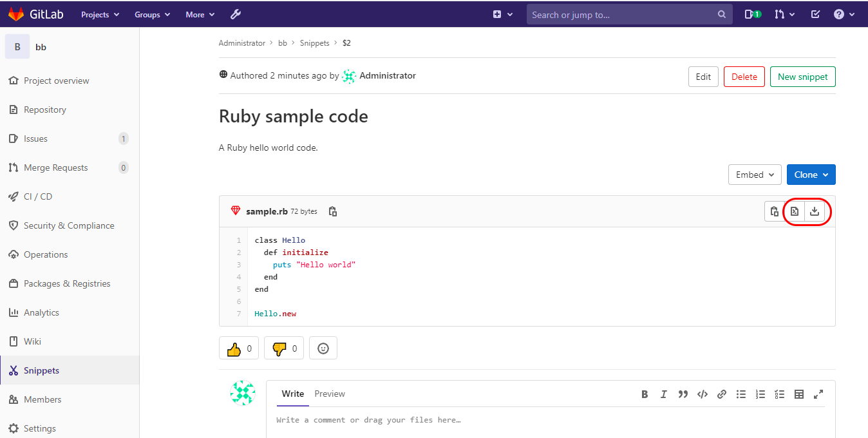Download the sample.rb snippet file
Viewport: 868px width, 438px height.
815,211
